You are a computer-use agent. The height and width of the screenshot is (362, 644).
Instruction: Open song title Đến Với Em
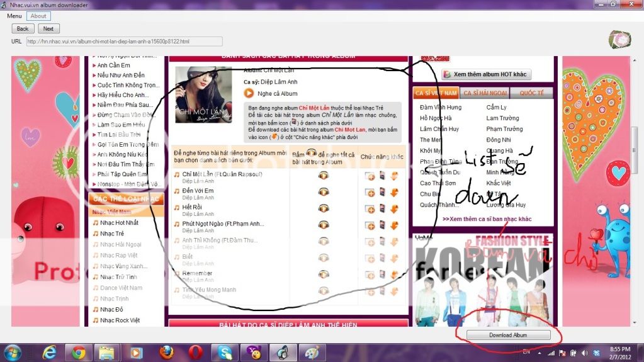coord(198,191)
